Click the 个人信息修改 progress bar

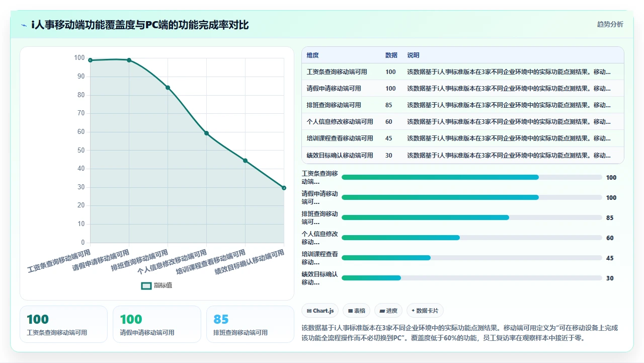pos(472,238)
